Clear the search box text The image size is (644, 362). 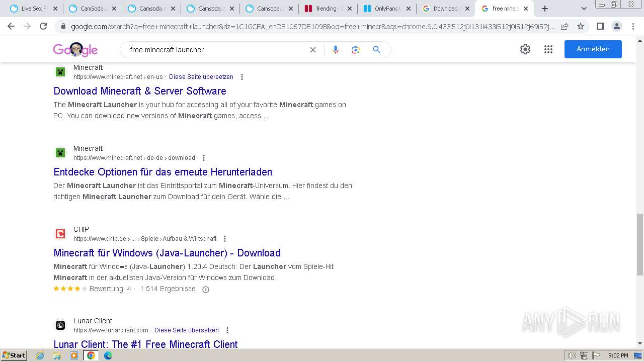coord(313,50)
